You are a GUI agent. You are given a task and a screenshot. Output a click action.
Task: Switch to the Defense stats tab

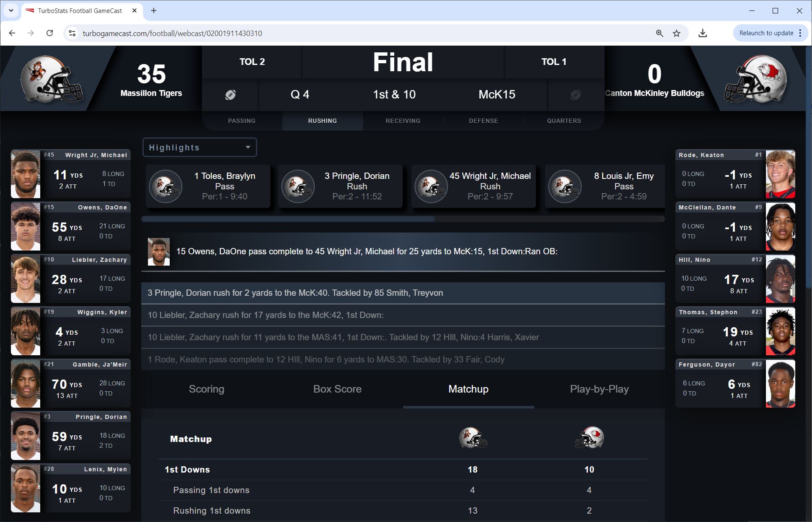[483, 121]
